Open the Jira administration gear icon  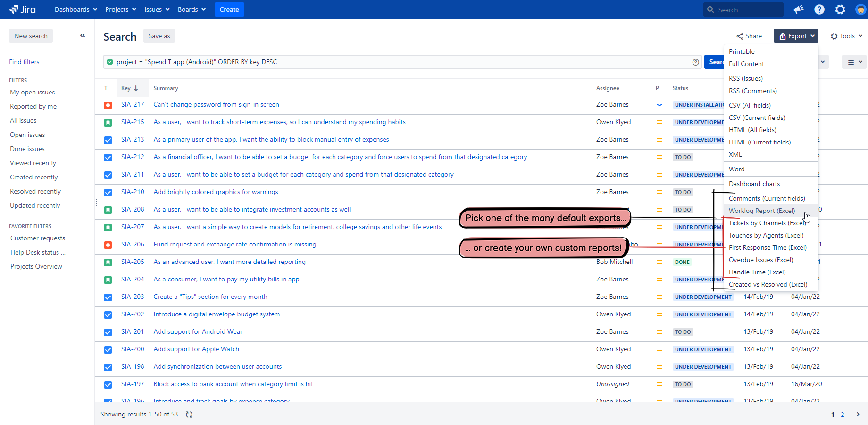click(x=840, y=9)
